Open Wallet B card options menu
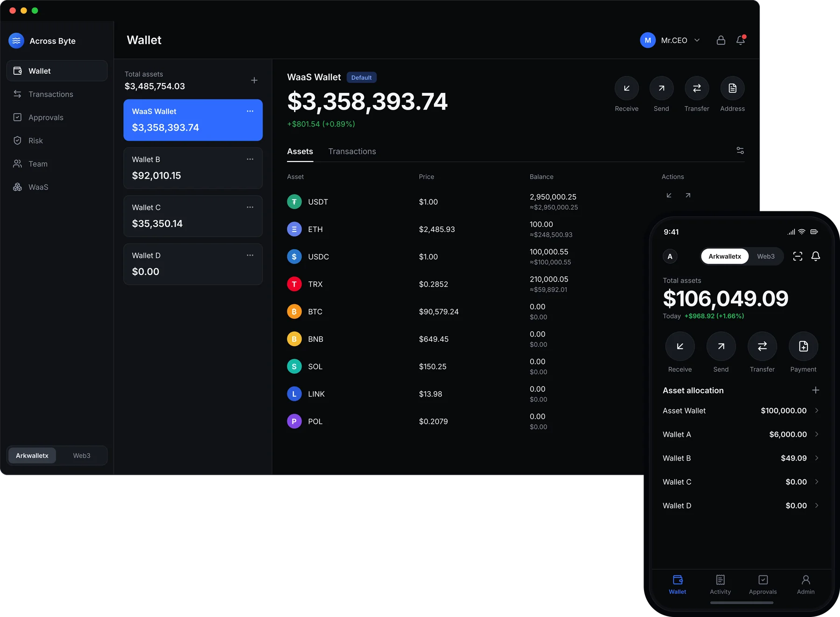 click(250, 159)
